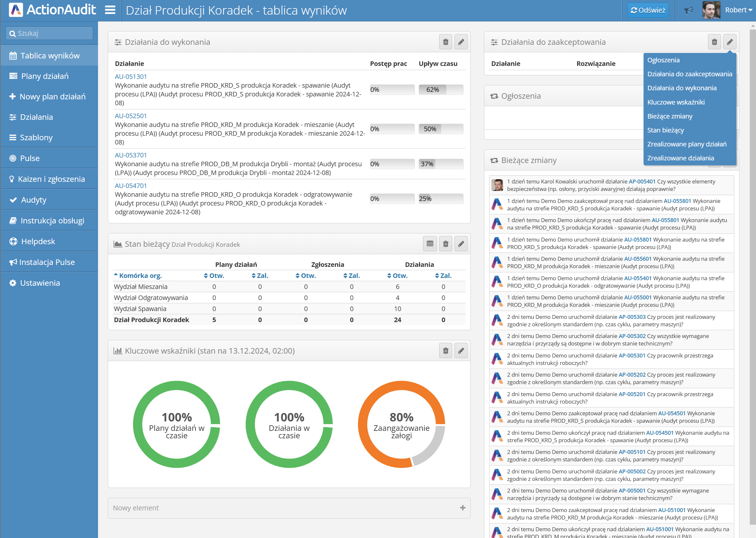
Task: Click trash icon on Kluczowe wskaźniki panel
Action: pos(445,351)
